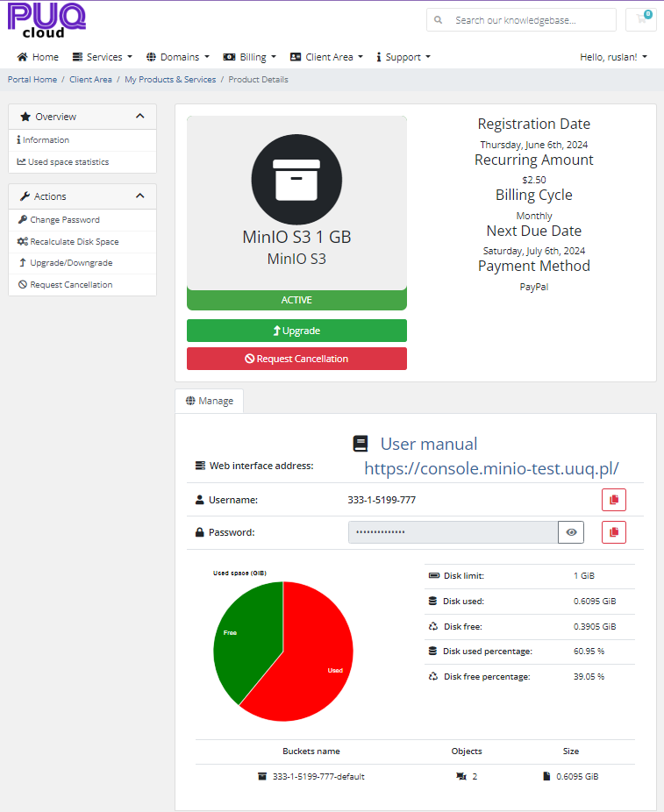Viewport: 664px width, 812px height.
Task: Click the 60.95 % used percentage value
Action: 589,651
